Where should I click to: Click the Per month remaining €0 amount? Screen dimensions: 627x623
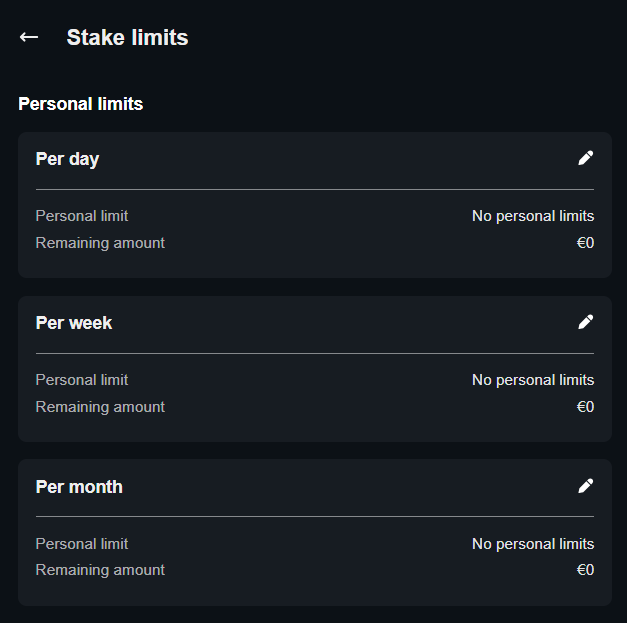[x=585, y=570]
